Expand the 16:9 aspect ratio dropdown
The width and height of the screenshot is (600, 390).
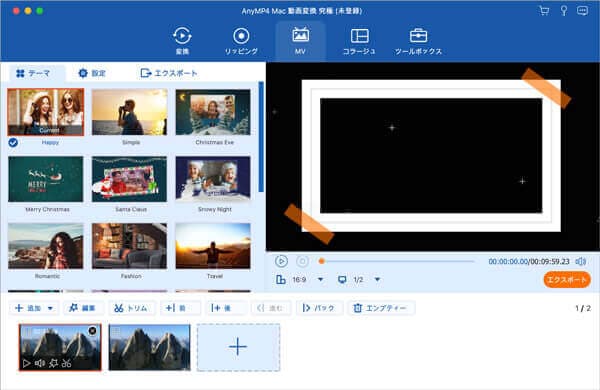(321, 280)
